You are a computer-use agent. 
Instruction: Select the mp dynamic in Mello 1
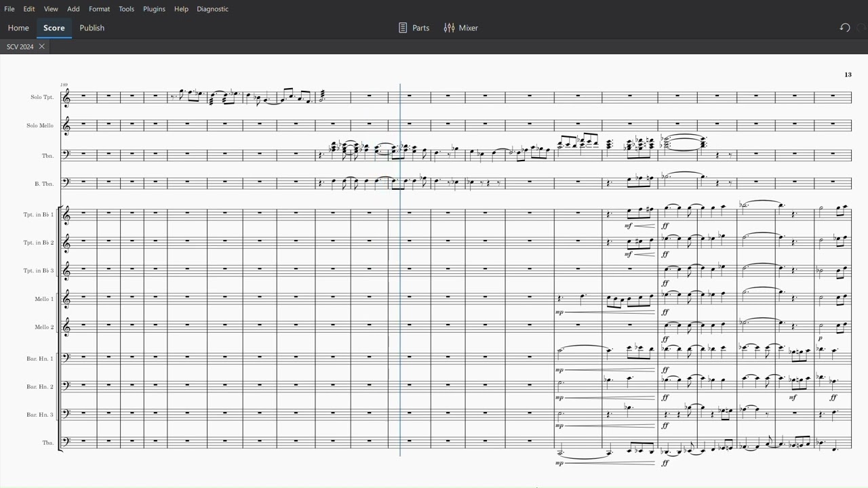(559, 312)
